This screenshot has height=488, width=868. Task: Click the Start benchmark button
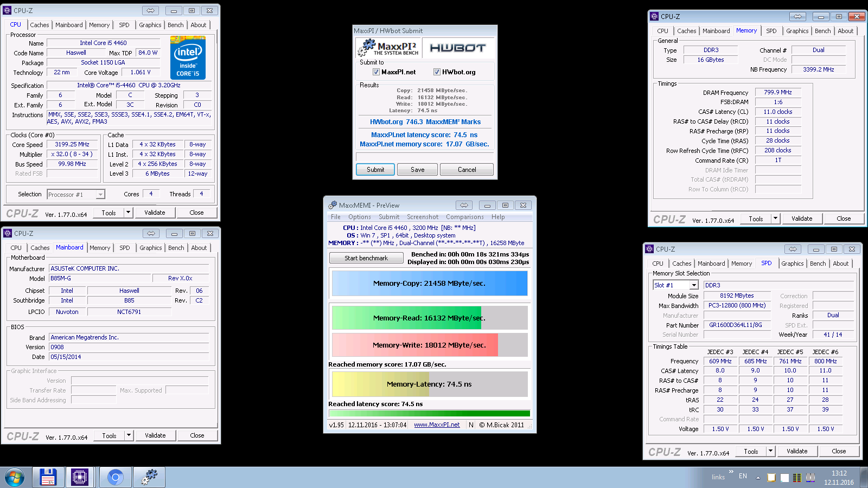366,258
